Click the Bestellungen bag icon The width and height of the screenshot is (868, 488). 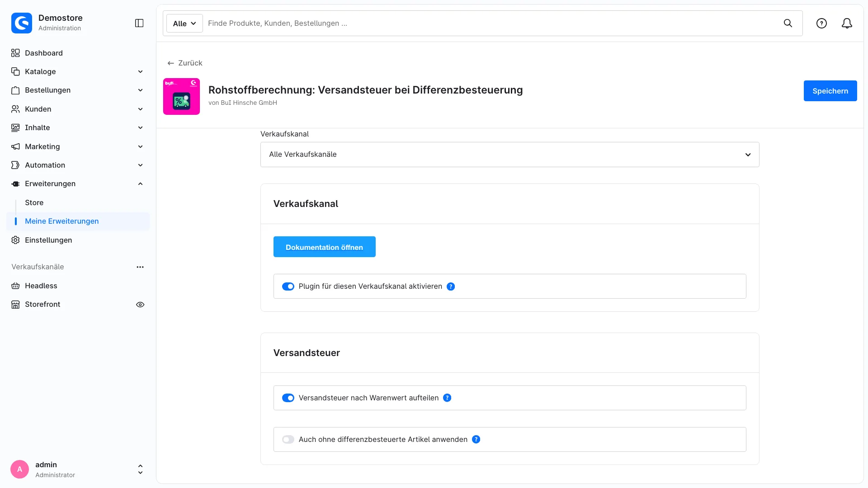tap(15, 90)
